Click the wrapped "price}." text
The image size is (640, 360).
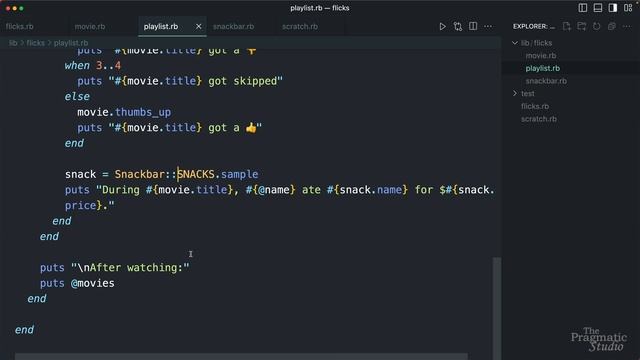90,205
